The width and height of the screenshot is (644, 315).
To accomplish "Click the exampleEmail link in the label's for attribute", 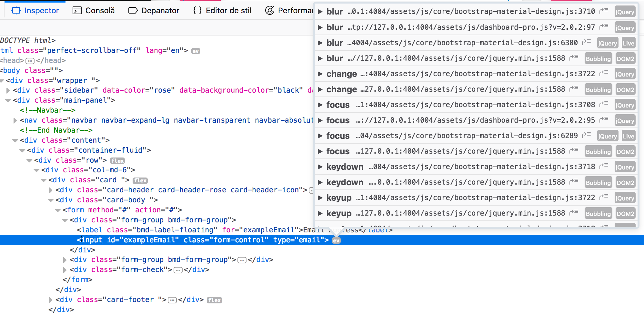I will [269, 230].
